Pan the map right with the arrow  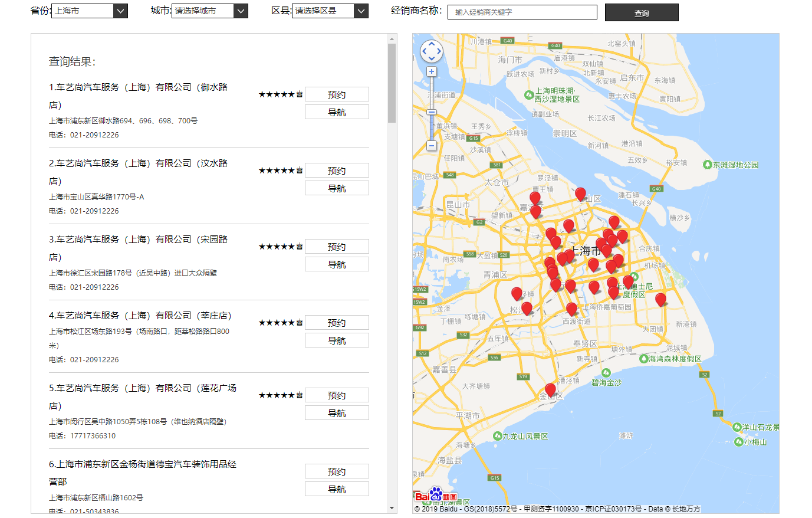pos(439,51)
